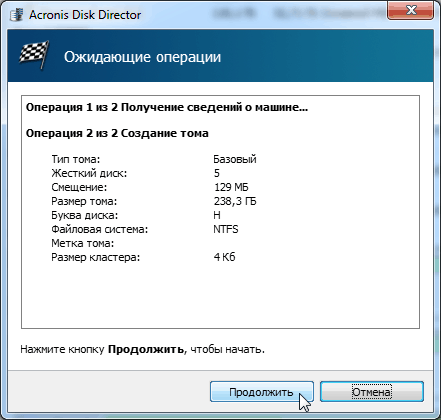Click the volume size '238,3 ГБ'

point(235,201)
